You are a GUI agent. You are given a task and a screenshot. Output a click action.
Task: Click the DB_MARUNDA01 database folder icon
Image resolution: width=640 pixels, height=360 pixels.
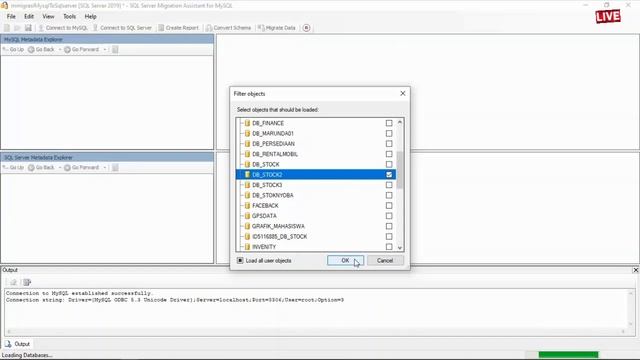[x=247, y=133]
